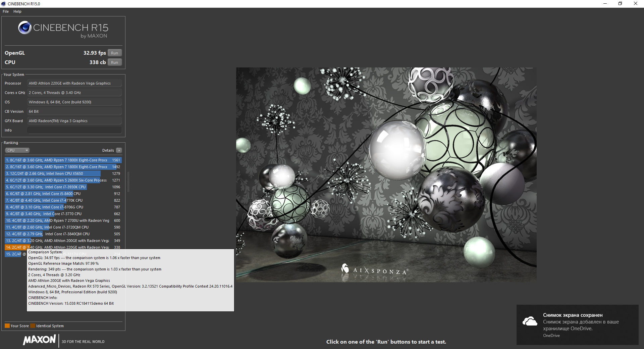Select ranking row 10 Ryzen 7 2700U

tap(63, 220)
